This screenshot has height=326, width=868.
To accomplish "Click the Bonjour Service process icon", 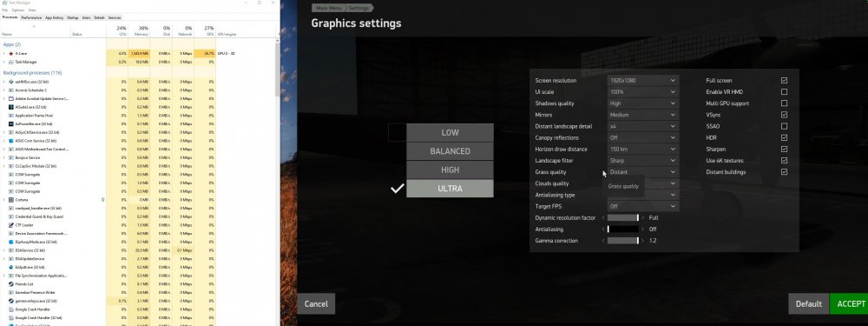I will tap(11, 157).
